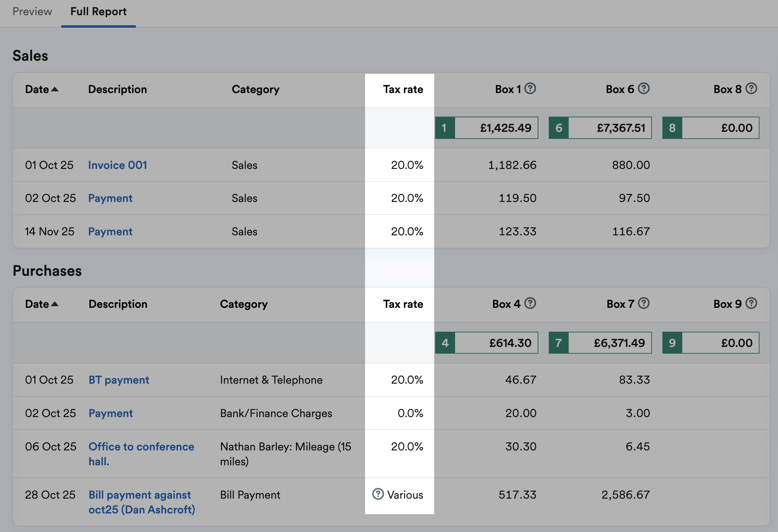Screen dimensions: 778x532
Task: Click the Bill Payment category
Action: 250,495
